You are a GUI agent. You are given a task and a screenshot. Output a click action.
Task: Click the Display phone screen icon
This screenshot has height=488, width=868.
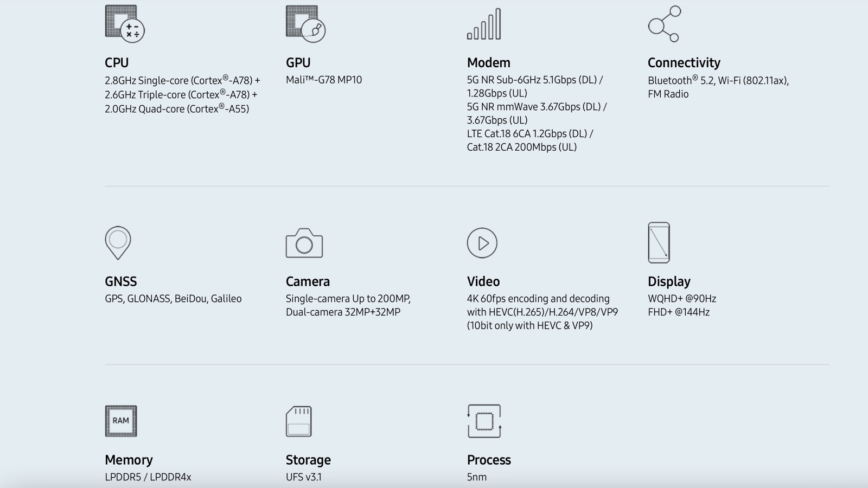(x=659, y=242)
